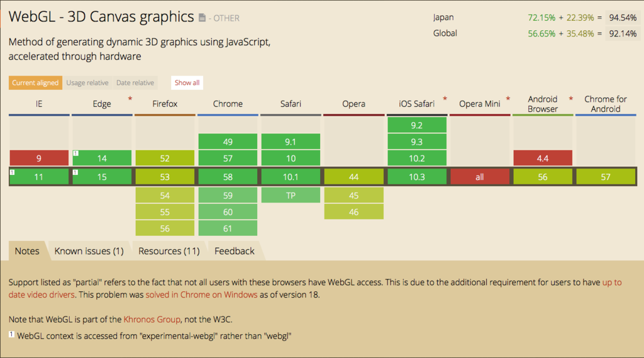Image resolution: width=644 pixels, height=358 pixels.
Task: Open the Known issues (1) tab
Action: point(89,250)
